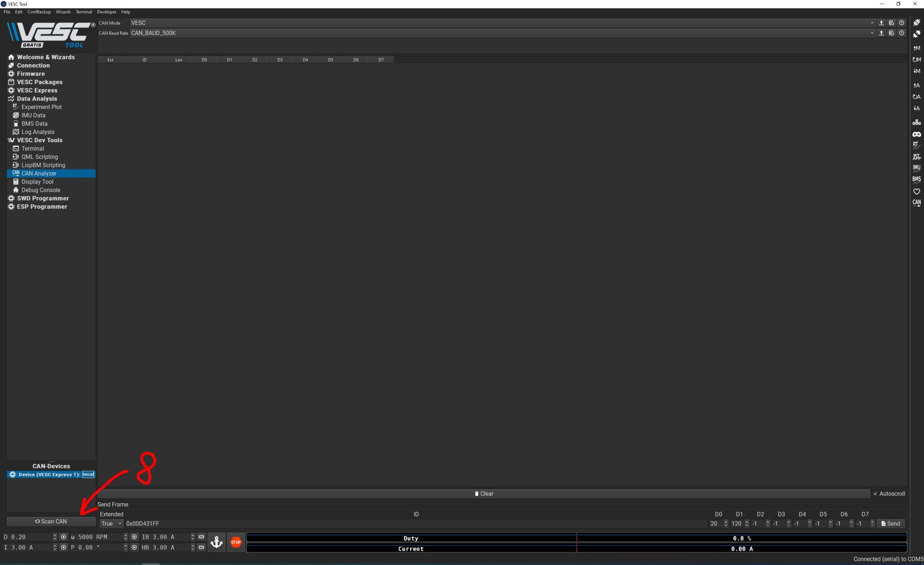This screenshot has width=924, height=565.
Task: Click the upload icon beside CAN Mode
Action: [881, 23]
